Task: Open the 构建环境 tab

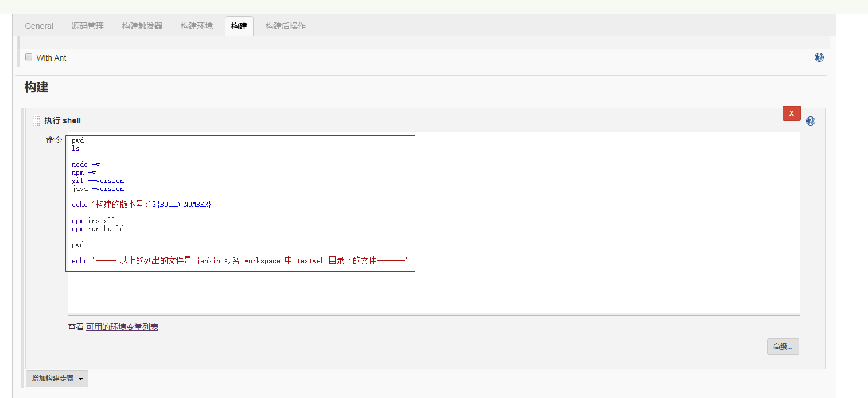Action: [x=197, y=26]
